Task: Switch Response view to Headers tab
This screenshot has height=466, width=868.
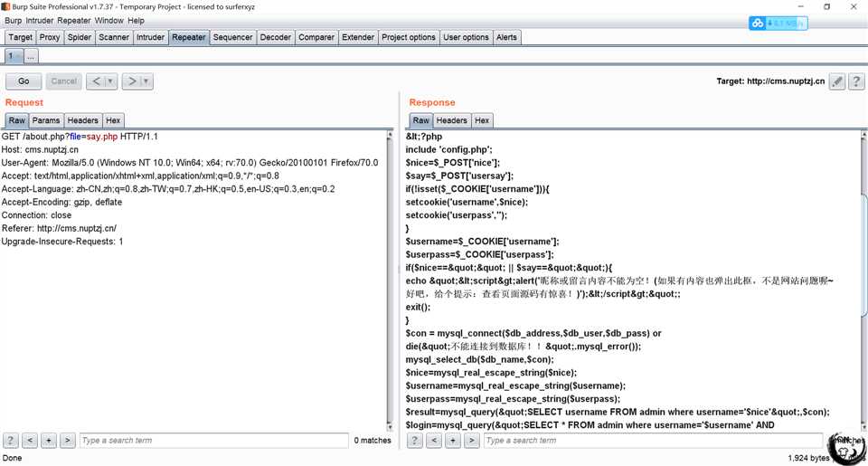Action: coord(452,120)
